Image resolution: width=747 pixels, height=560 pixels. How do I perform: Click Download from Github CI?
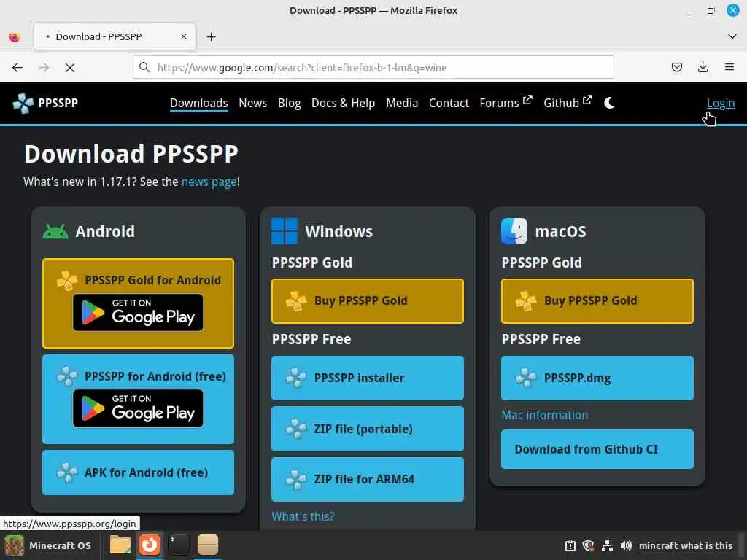coord(597,449)
